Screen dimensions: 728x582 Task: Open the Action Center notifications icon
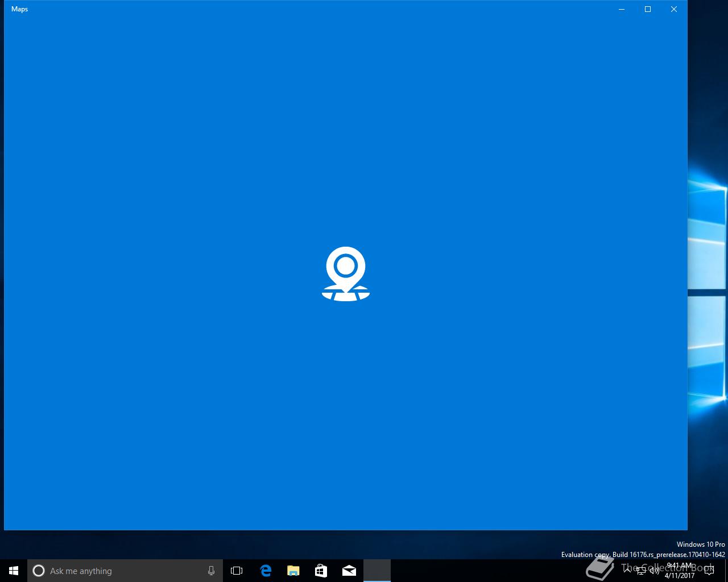pos(709,571)
